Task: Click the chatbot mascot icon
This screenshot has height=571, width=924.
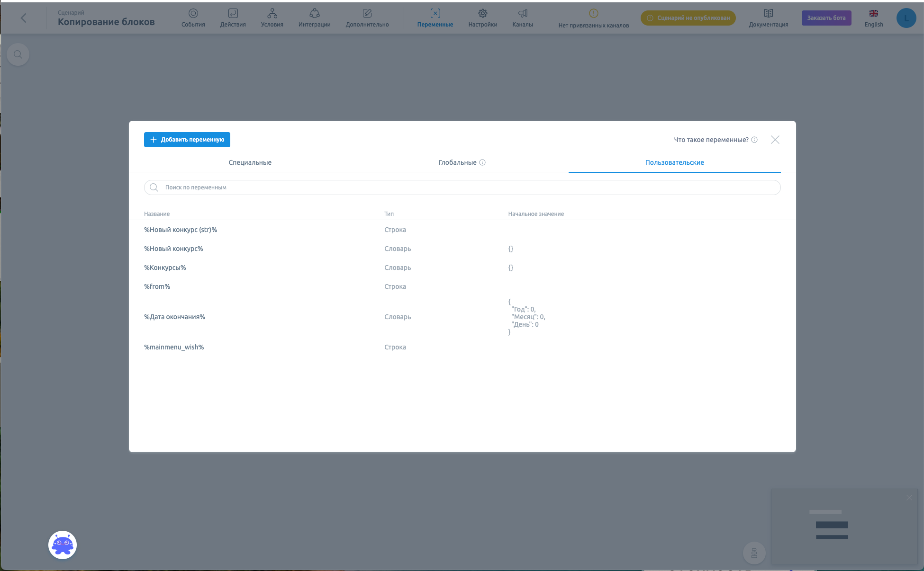Action: pos(63,545)
